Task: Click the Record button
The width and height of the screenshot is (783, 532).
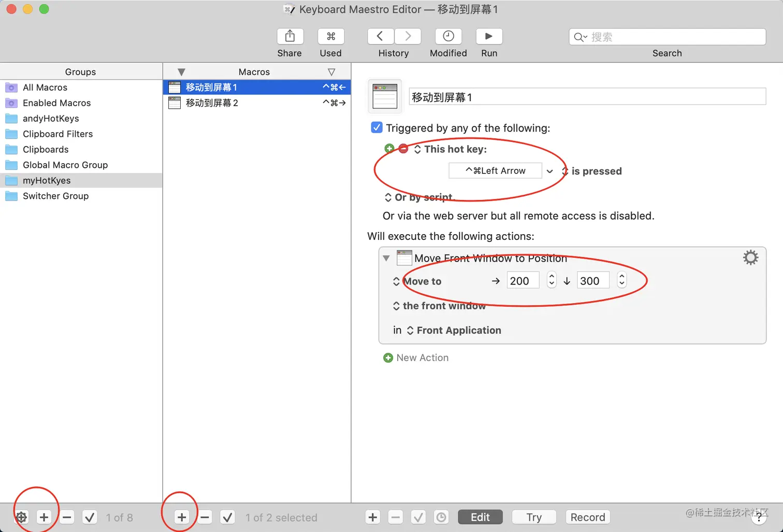Action: [588, 517]
